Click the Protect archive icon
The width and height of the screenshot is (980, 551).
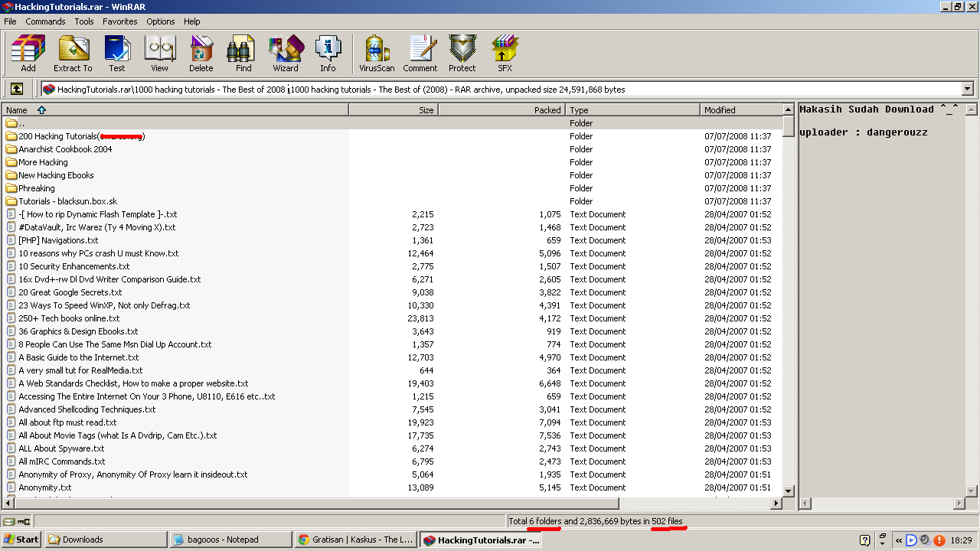pyautogui.click(x=462, y=54)
